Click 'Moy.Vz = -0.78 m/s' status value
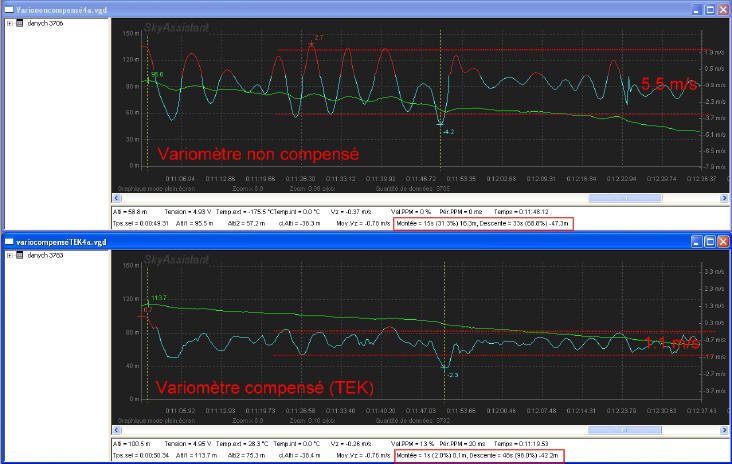The width and height of the screenshot is (732, 464). [363, 224]
